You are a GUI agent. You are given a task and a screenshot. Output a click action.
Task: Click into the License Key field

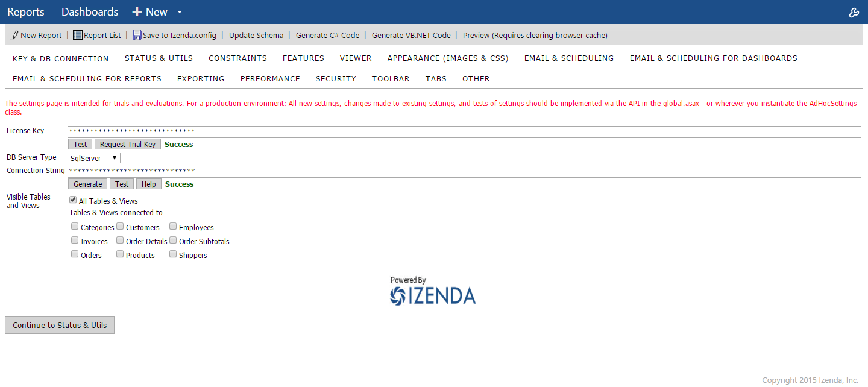pyautogui.click(x=464, y=132)
